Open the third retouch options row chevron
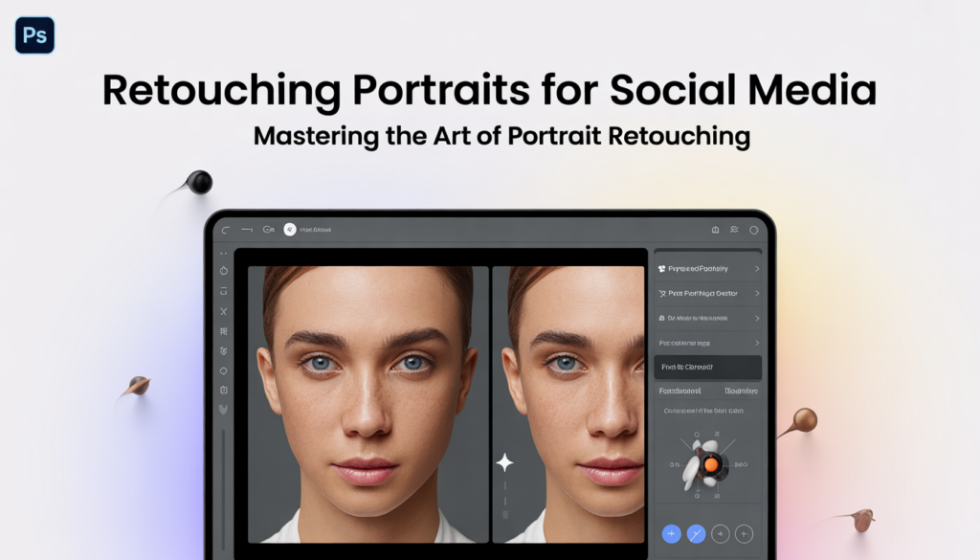Image resolution: width=980 pixels, height=560 pixels. click(x=756, y=317)
